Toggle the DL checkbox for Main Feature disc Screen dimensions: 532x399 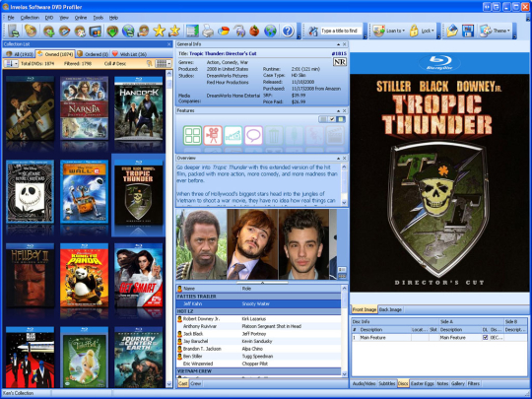pos(485,337)
